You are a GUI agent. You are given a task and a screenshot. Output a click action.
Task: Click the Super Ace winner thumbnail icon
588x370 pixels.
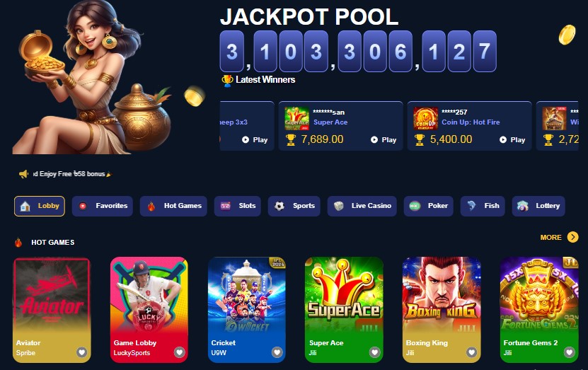[x=296, y=118]
